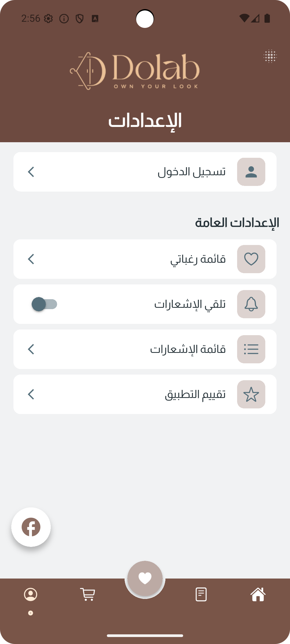Go to the Home tab

point(258,594)
